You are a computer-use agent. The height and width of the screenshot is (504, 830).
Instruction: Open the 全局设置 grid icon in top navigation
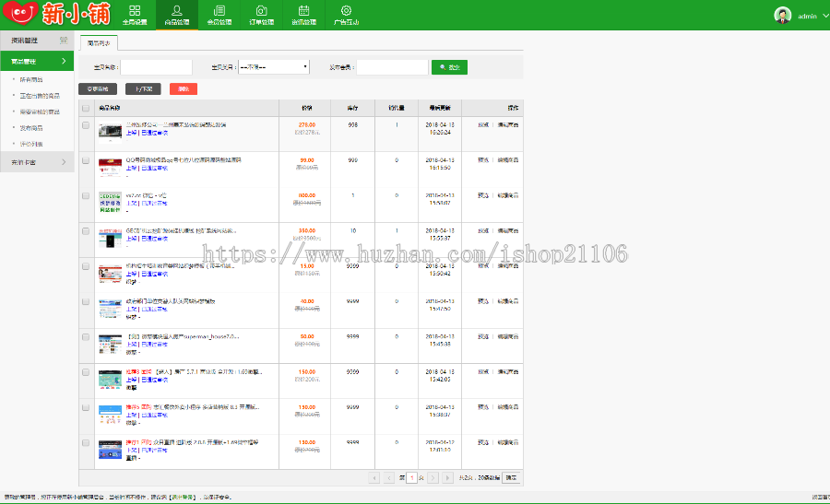pyautogui.click(x=135, y=10)
